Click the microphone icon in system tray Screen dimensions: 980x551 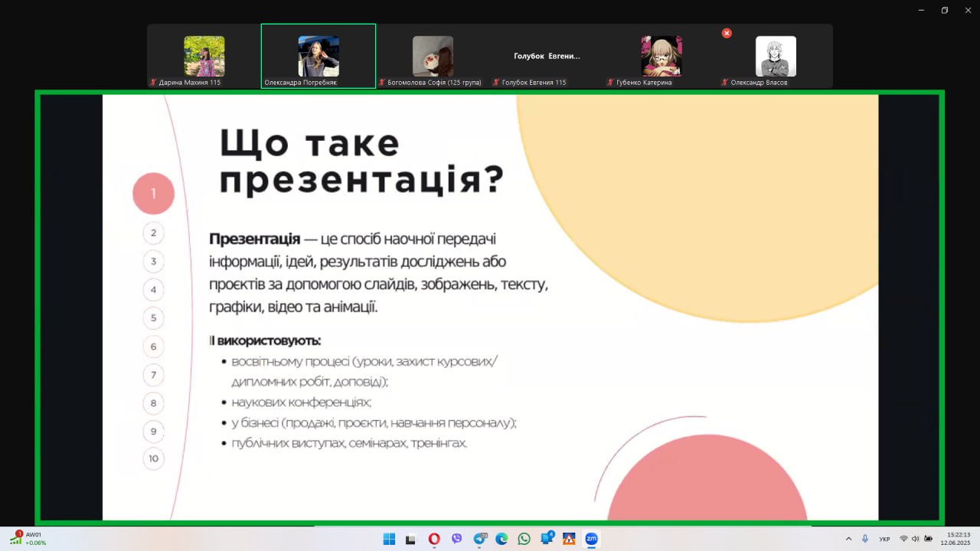[x=865, y=539]
